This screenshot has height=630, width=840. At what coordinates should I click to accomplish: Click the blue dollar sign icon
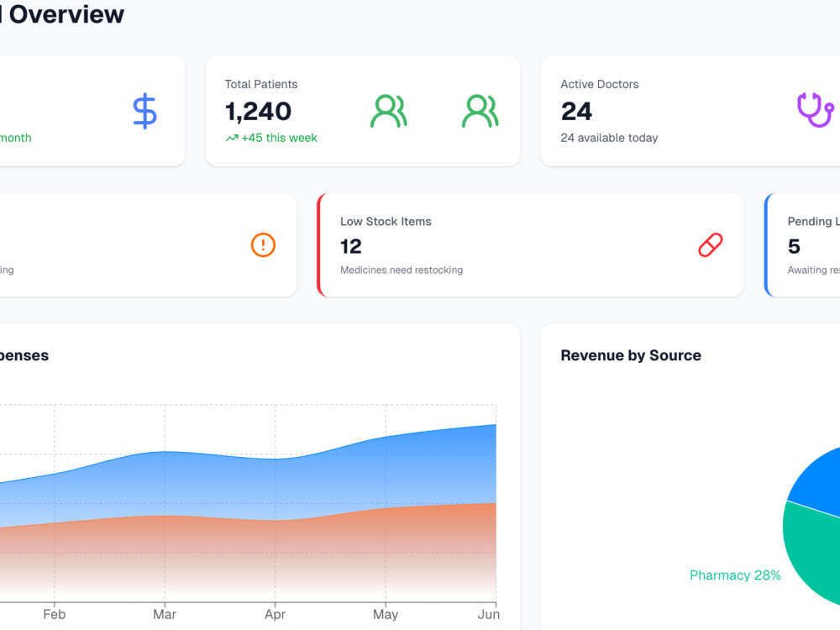pyautogui.click(x=144, y=111)
